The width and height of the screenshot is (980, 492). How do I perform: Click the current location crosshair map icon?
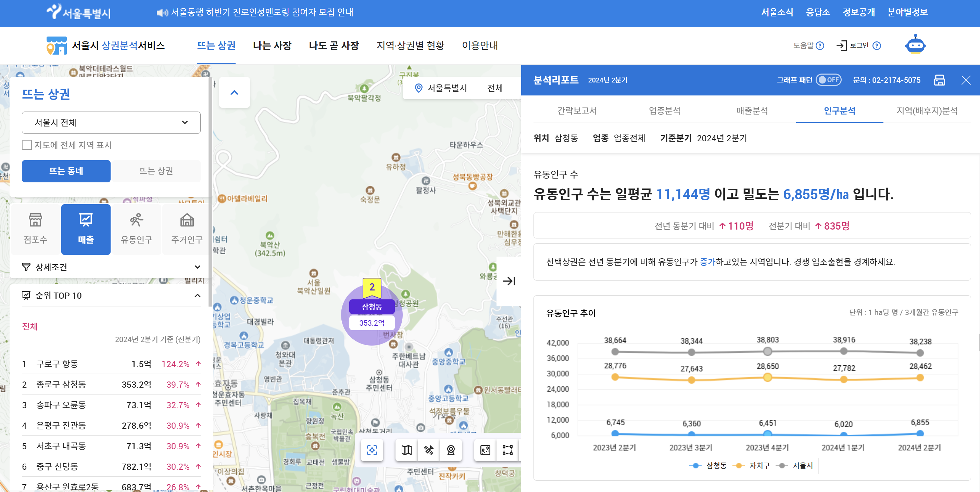click(372, 450)
